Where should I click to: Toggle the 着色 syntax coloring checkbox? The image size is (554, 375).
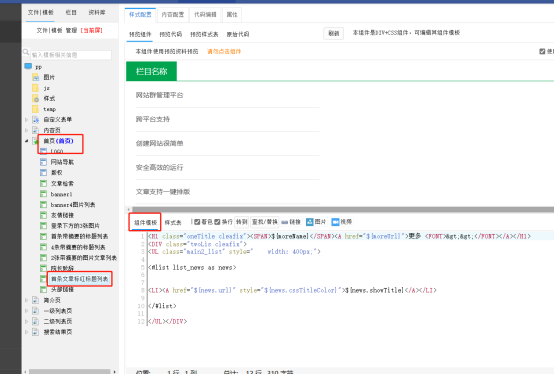[x=197, y=222]
